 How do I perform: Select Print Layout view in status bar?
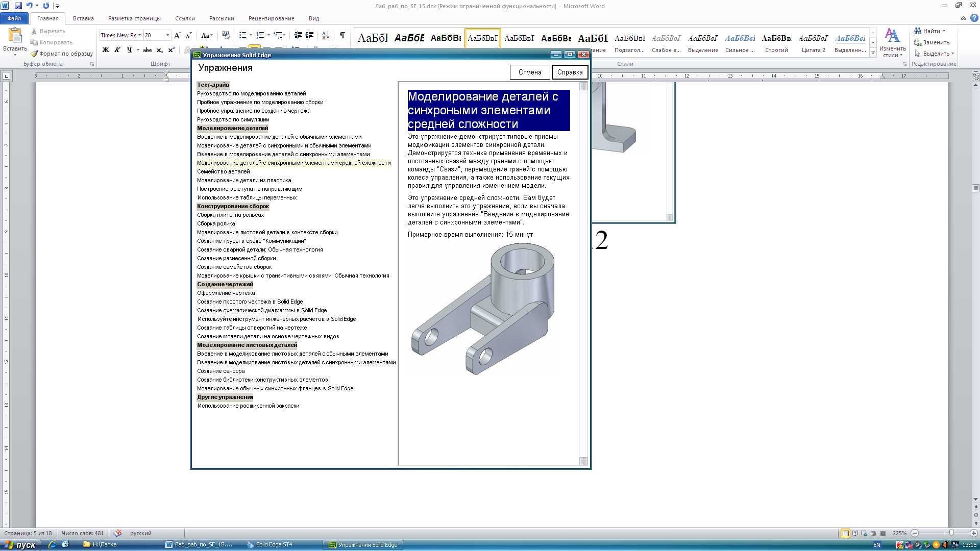click(845, 533)
